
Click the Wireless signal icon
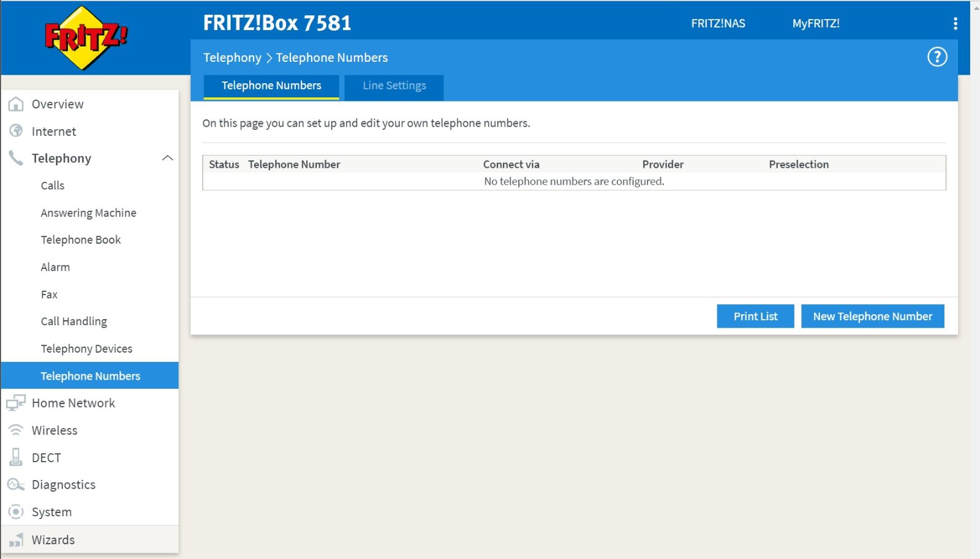pyautogui.click(x=16, y=430)
